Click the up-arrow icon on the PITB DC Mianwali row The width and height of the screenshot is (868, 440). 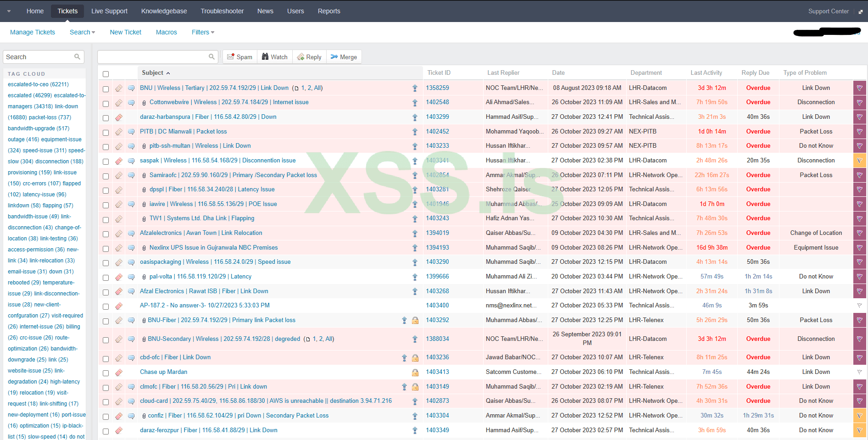[415, 132]
